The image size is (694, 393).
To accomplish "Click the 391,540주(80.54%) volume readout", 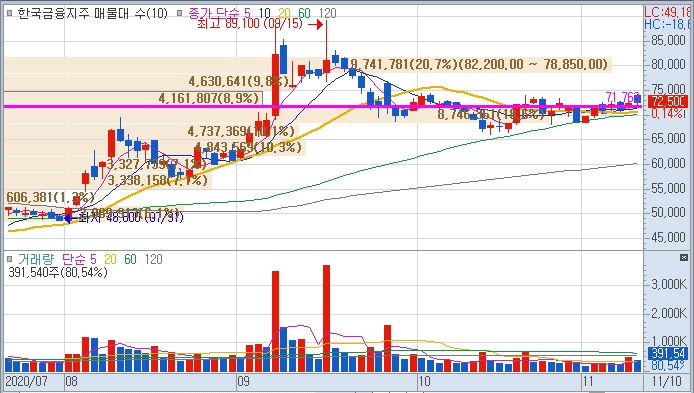I will point(58,272).
